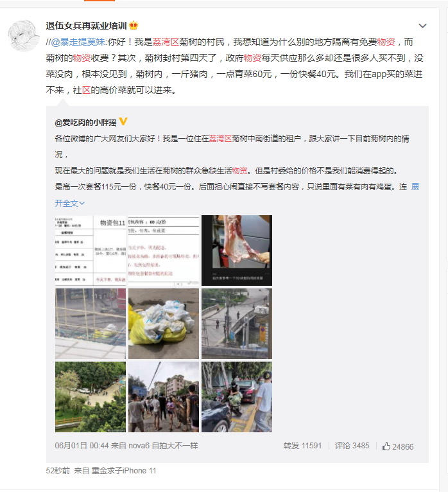Viewport: 448px width, 492px height.
Task: Open username 退伍女兵再就业培训 profile
Action: [x=86, y=26]
